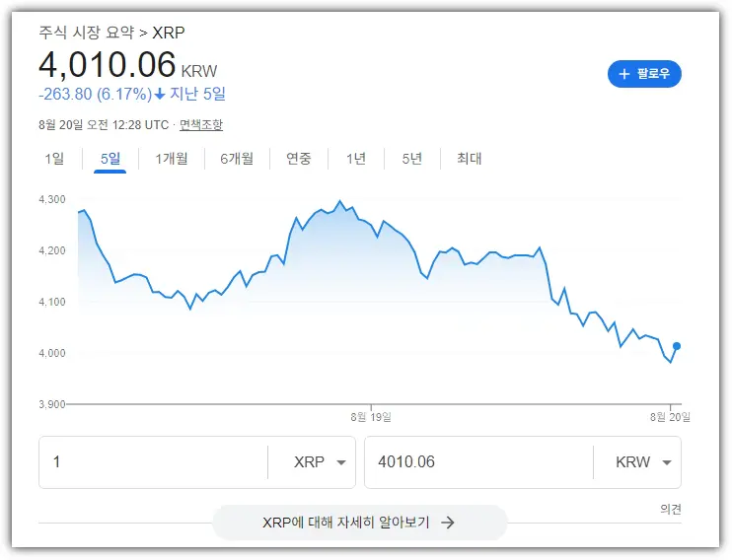Open the KRW currency dropdown
732x560 pixels.
(x=643, y=462)
